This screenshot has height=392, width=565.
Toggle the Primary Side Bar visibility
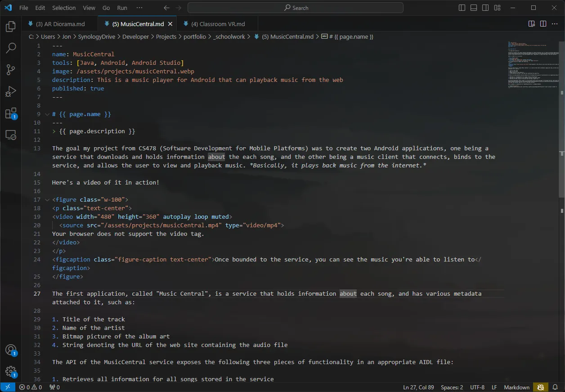point(462,8)
